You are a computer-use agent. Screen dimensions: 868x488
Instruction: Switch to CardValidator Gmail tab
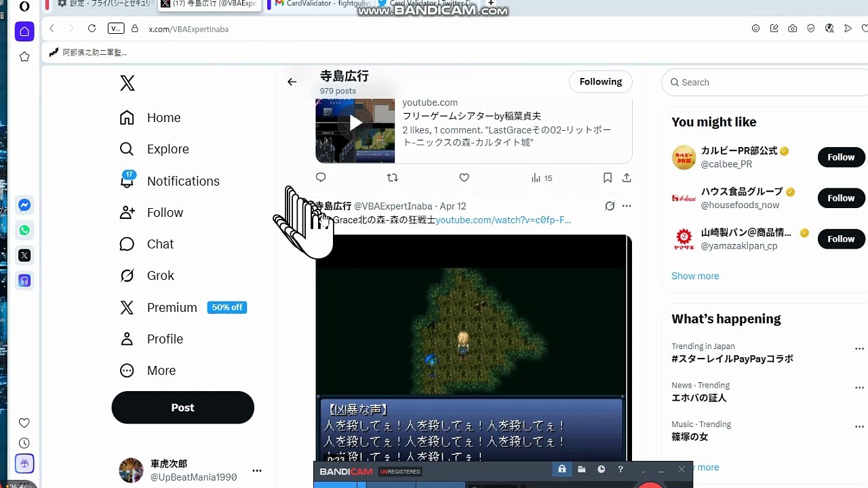pyautogui.click(x=321, y=4)
